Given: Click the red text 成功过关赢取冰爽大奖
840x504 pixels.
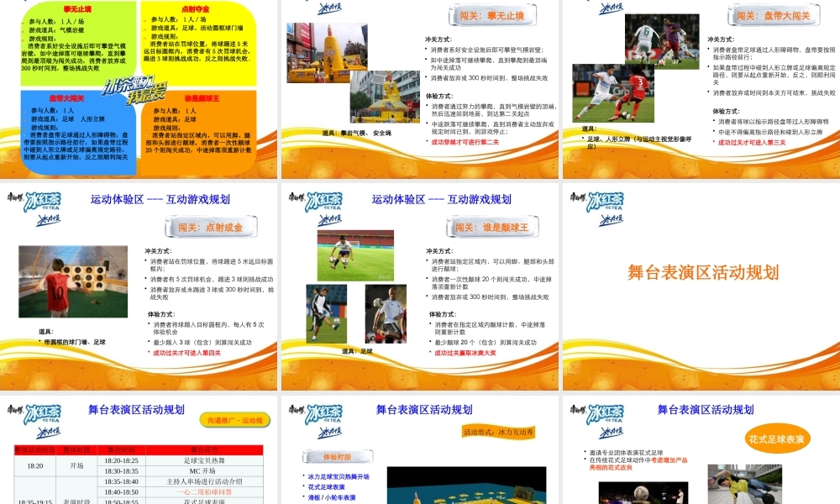Looking at the screenshot, I should (x=465, y=353).
